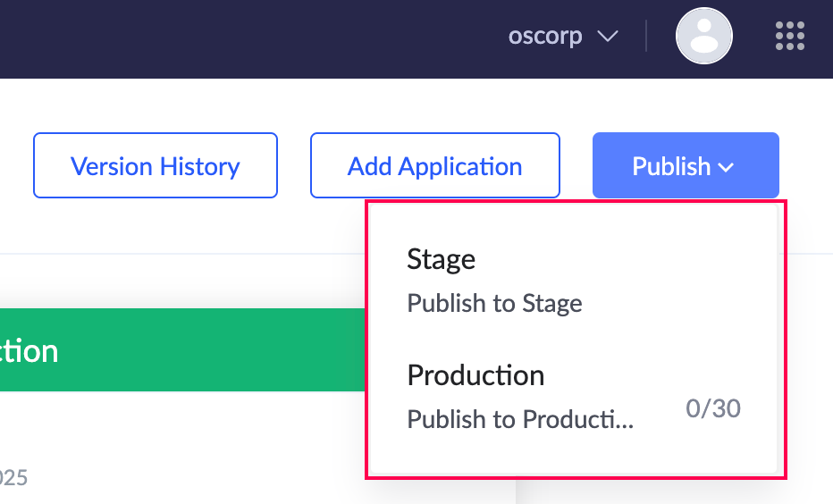Viewport: 833px width, 504px height.
Task: Click the Publish to Stage description
Action: coord(494,304)
